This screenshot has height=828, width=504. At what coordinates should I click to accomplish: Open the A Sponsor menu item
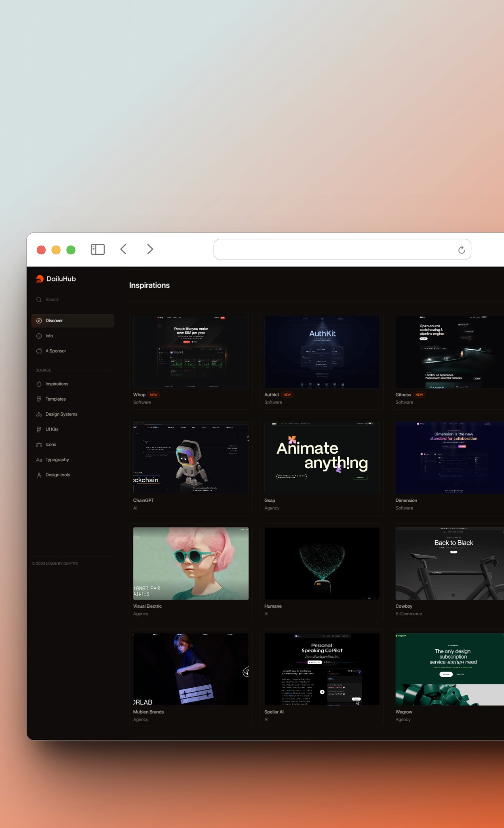[73, 351]
